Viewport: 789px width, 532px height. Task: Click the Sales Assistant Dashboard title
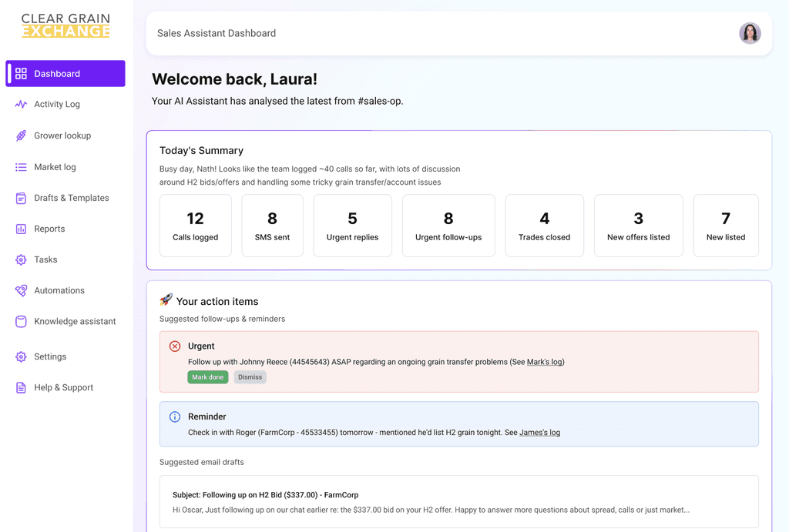coord(217,33)
